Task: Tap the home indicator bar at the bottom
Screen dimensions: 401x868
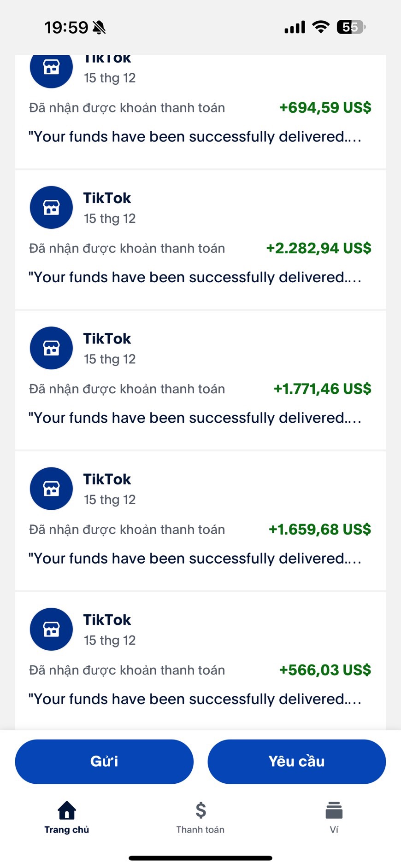Action: [200, 858]
